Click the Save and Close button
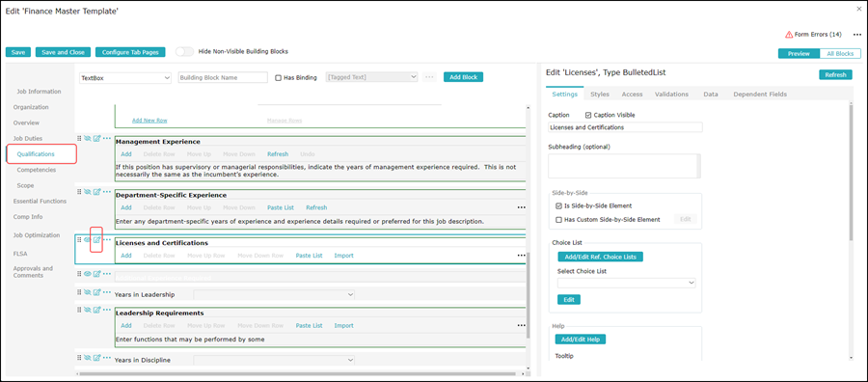Image resolution: width=868 pixels, height=382 pixels. (63, 52)
